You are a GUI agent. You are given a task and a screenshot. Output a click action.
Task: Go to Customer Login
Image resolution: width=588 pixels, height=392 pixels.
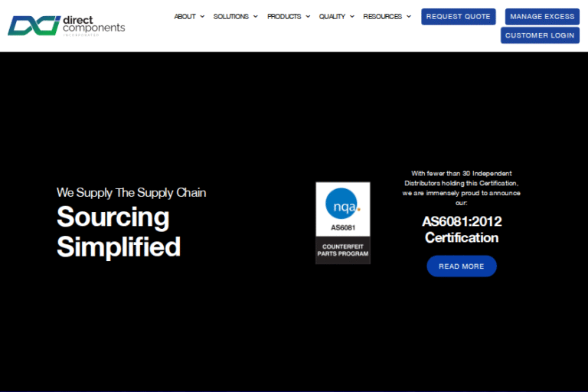click(x=540, y=35)
